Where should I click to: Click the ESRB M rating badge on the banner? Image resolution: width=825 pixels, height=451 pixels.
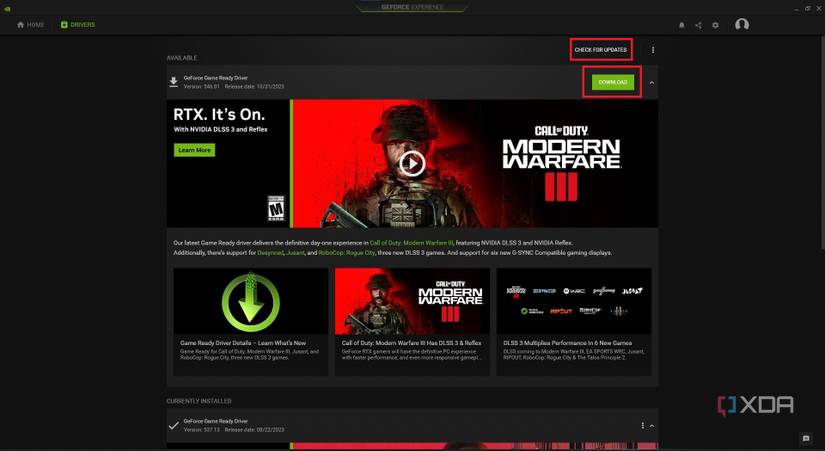(x=276, y=208)
